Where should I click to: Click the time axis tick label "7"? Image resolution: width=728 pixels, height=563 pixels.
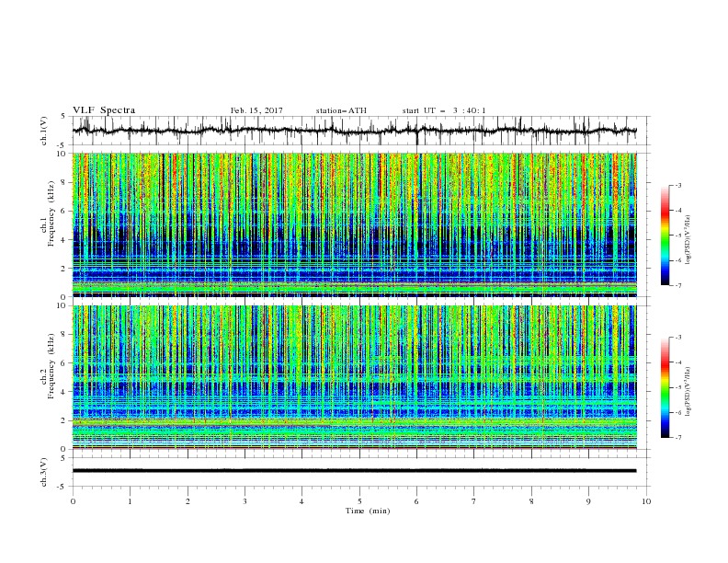(474, 501)
